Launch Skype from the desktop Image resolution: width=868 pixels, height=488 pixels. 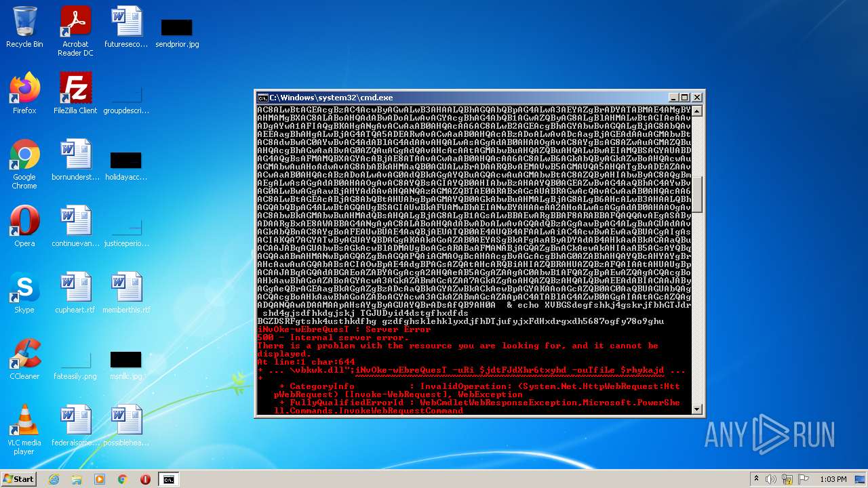tap(24, 293)
